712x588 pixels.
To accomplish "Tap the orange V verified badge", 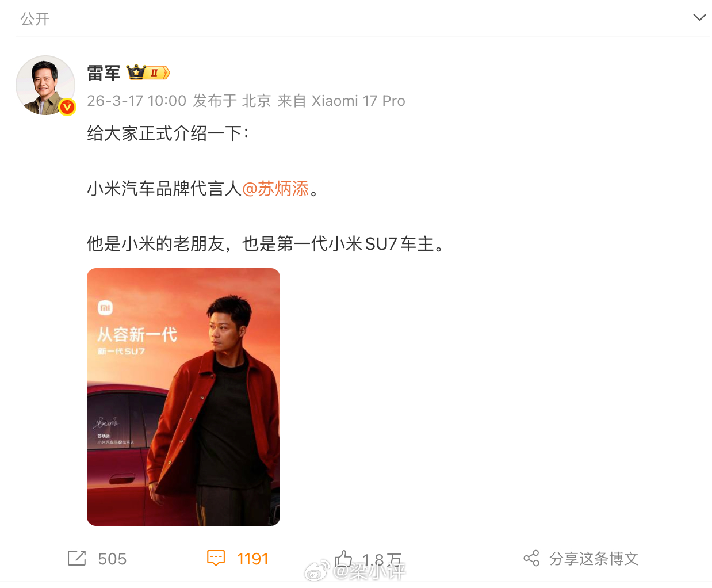I will point(67,107).
